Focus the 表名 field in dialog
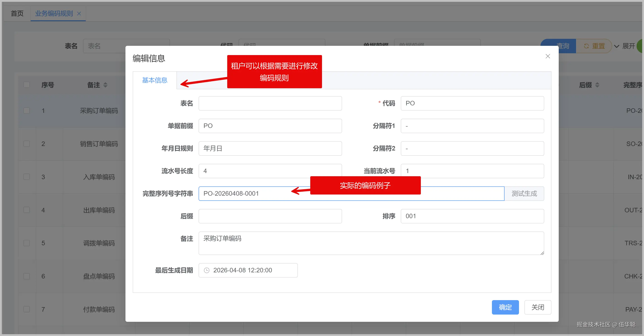644x336 pixels. point(270,103)
